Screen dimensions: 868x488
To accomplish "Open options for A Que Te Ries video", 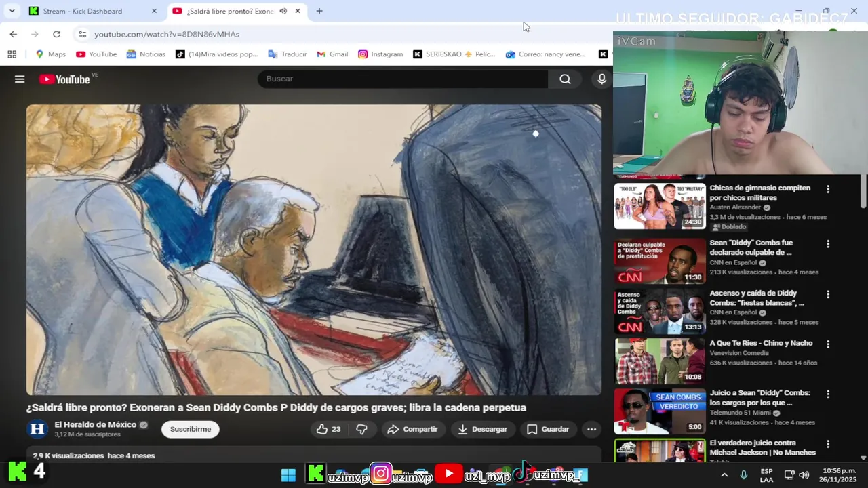I will [x=827, y=344].
